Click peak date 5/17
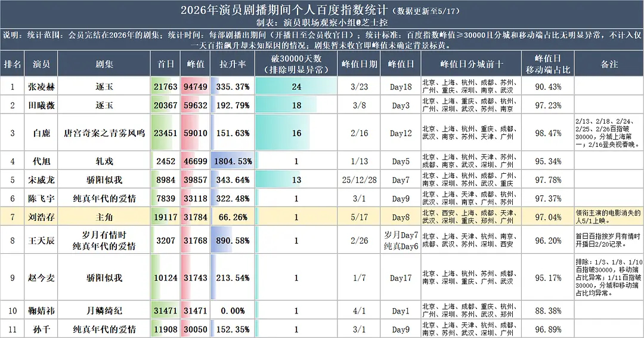Image resolution: width=644 pixels, height=338 pixels. 359,217
